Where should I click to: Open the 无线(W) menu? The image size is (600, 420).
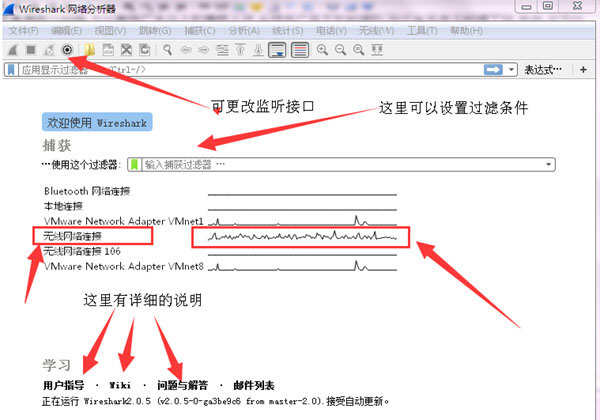[376, 31]
